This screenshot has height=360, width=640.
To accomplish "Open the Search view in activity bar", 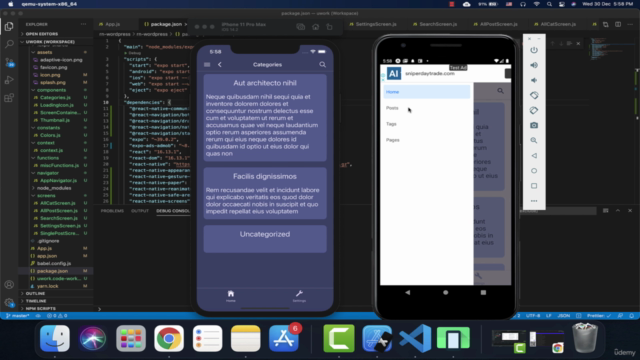I will (x=9, y=44).
